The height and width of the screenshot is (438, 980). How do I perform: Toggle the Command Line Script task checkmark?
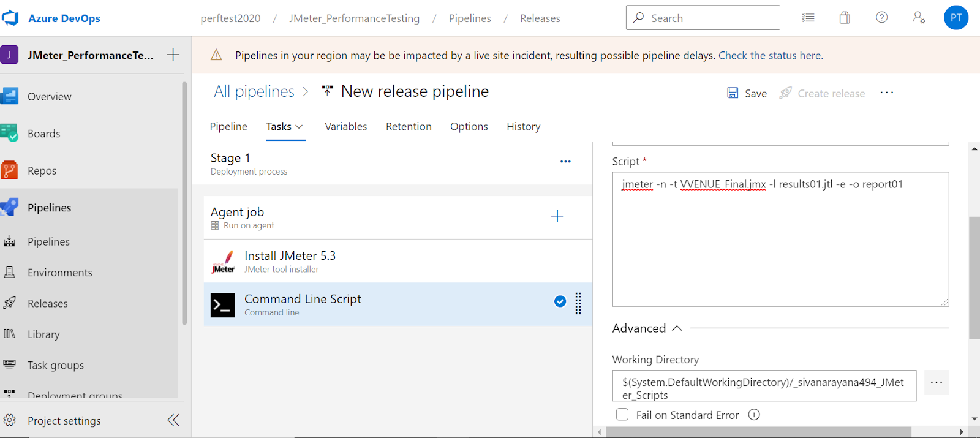point(560,301)
